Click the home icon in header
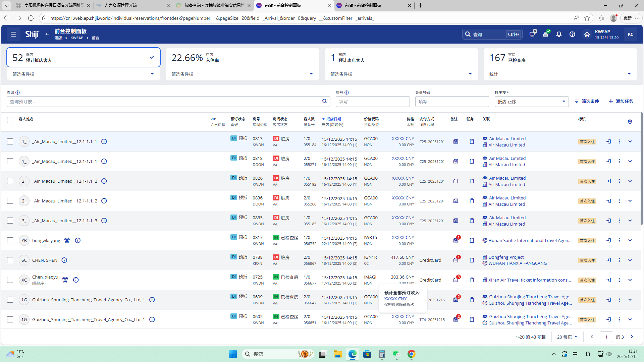Screen dimensions: 644x362 587,34
